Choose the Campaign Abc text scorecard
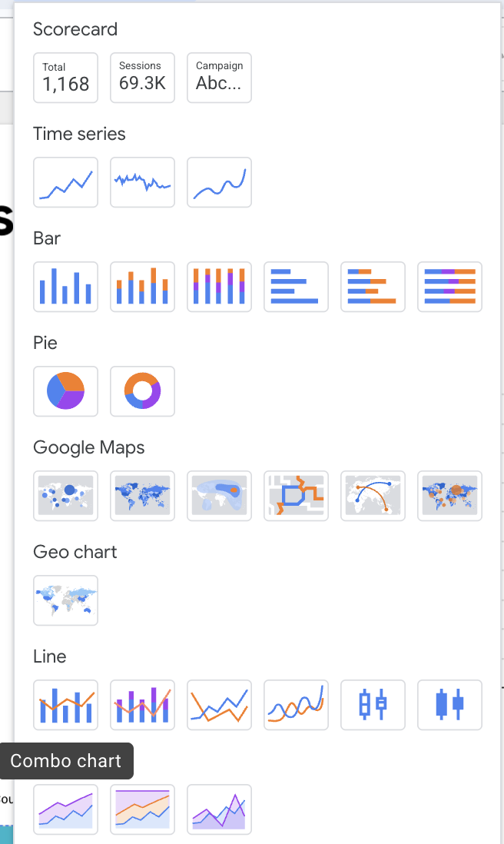Screen dimensions: 504x844 coord(219,77)
